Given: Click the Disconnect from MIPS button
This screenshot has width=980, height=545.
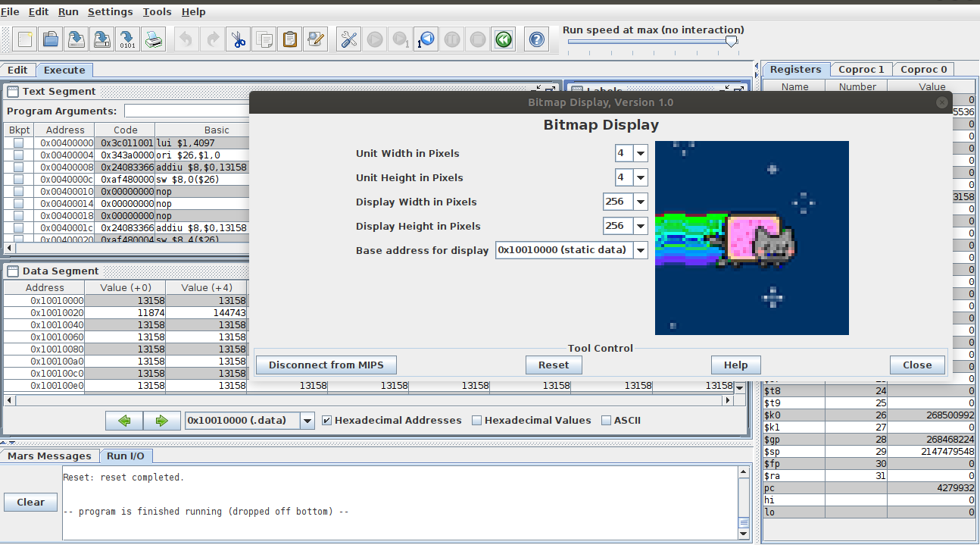Looking at the screenshot, I should pos(326,365).
